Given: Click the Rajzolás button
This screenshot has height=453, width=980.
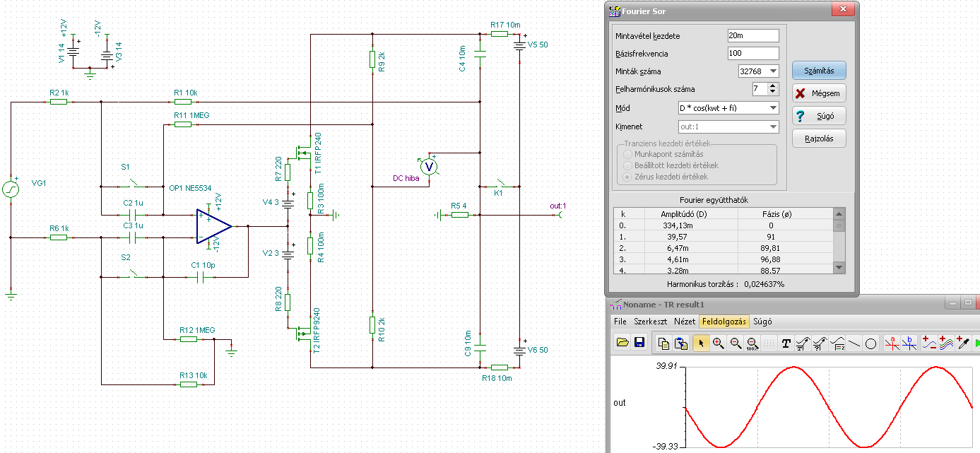Looking at the screenshot, I should point(819,139).
